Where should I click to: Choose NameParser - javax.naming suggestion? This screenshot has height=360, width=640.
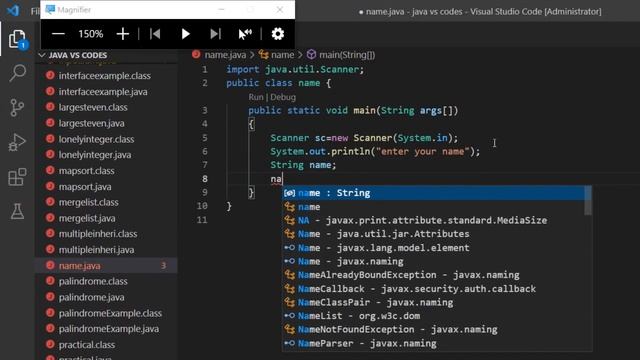tap(433, 343)
